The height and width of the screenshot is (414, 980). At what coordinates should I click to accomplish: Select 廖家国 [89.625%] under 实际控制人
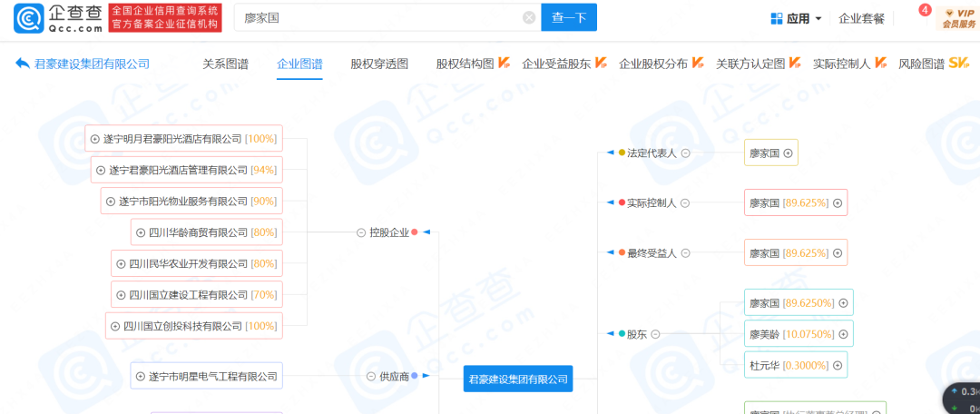point(796,202)
